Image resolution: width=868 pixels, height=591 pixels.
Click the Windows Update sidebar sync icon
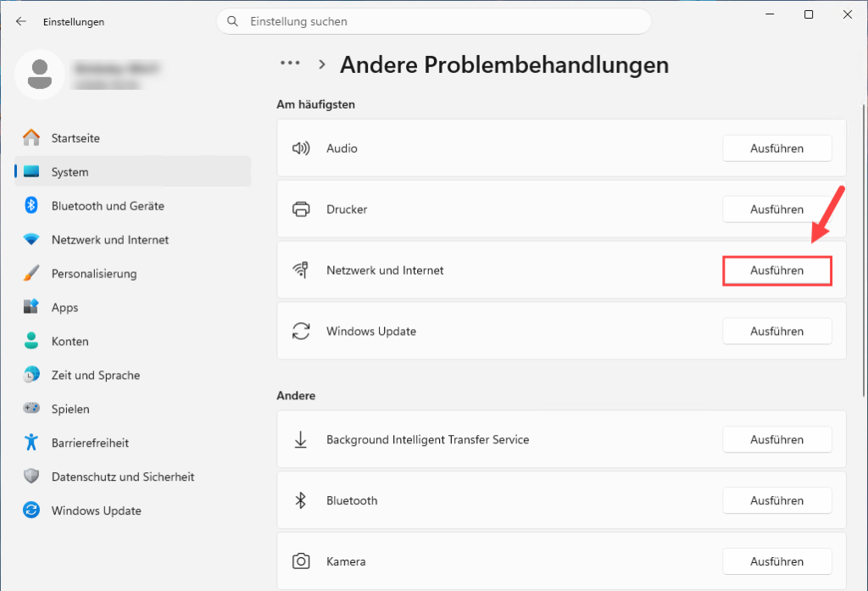click(31, 510)
